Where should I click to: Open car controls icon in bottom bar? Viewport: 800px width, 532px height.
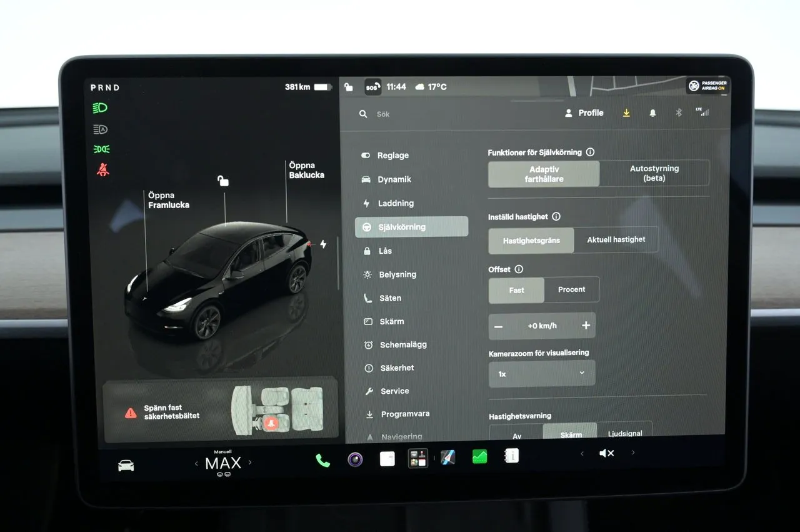(x=126, y=465)
